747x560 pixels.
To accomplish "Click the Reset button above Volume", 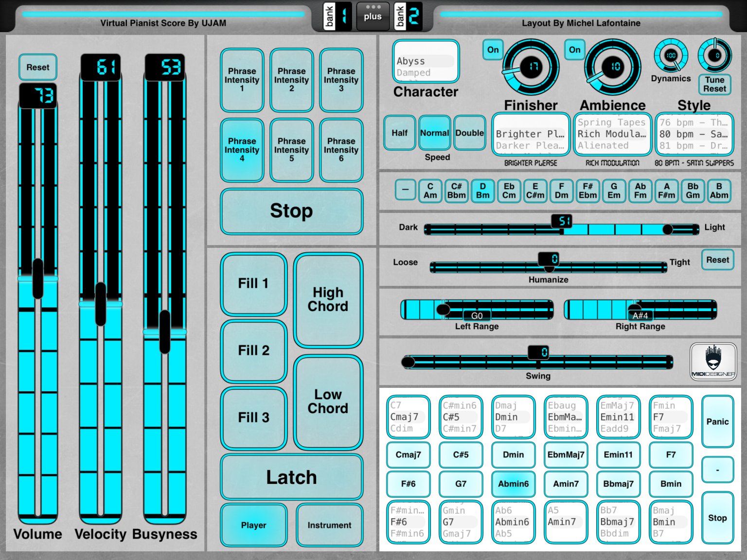I will coord(38,67).
